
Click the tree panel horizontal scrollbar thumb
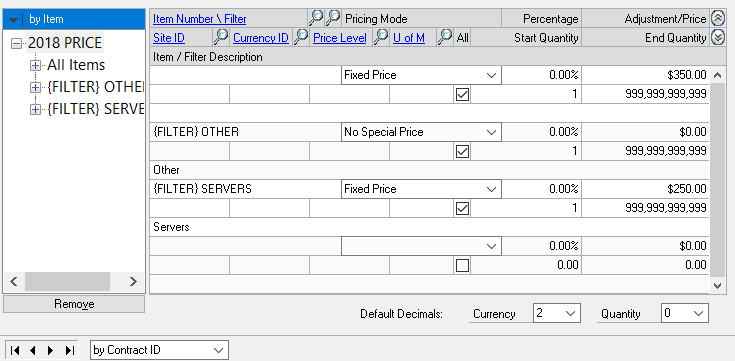(x=68, y=281)
